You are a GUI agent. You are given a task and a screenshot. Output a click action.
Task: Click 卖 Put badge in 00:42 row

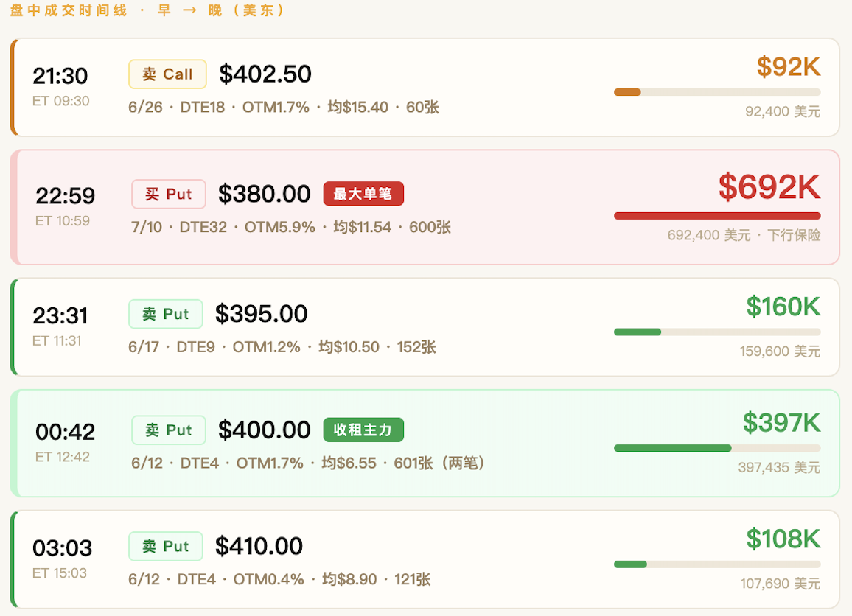click(x=169, y=430)
